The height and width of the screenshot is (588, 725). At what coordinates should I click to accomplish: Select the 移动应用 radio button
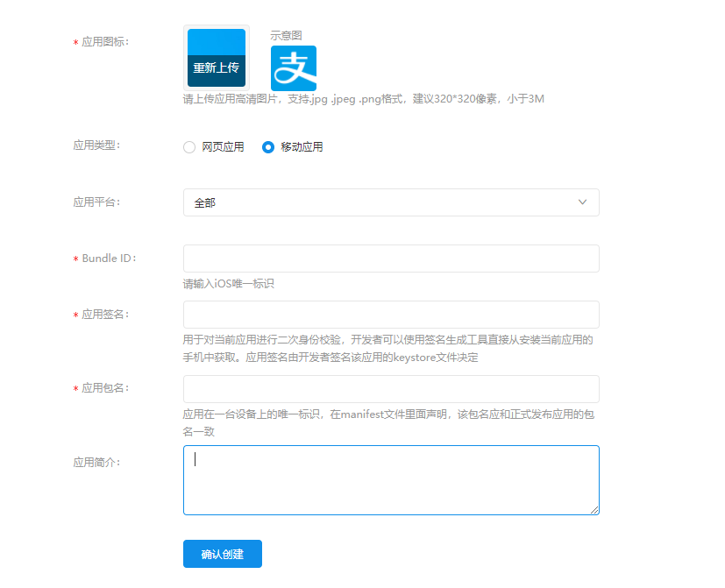click(x=267, y=147)
